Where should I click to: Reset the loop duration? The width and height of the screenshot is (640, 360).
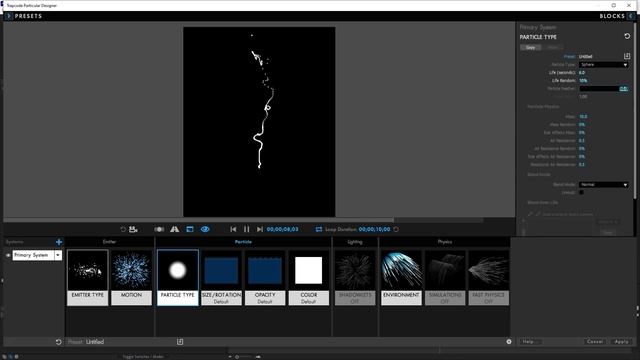point(396,229)
